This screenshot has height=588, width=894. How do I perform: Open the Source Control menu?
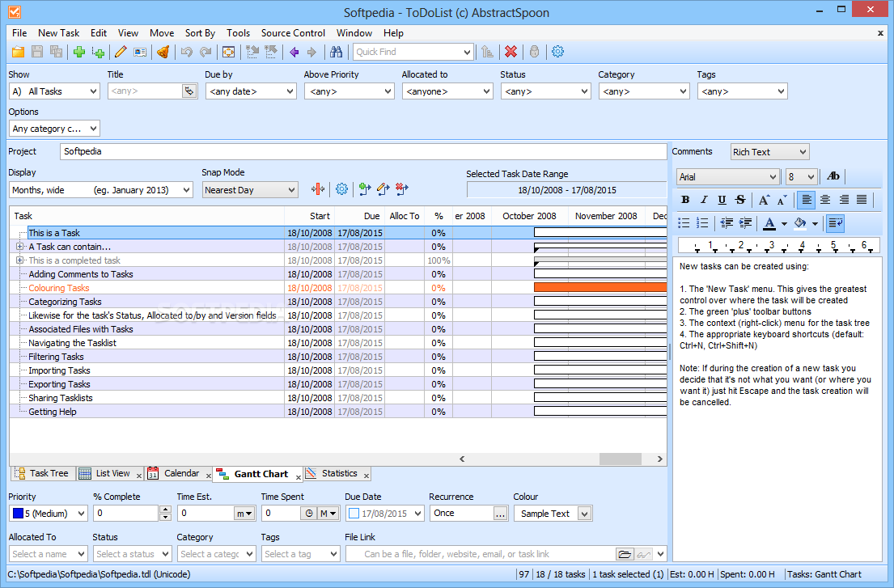coord(293,33)
